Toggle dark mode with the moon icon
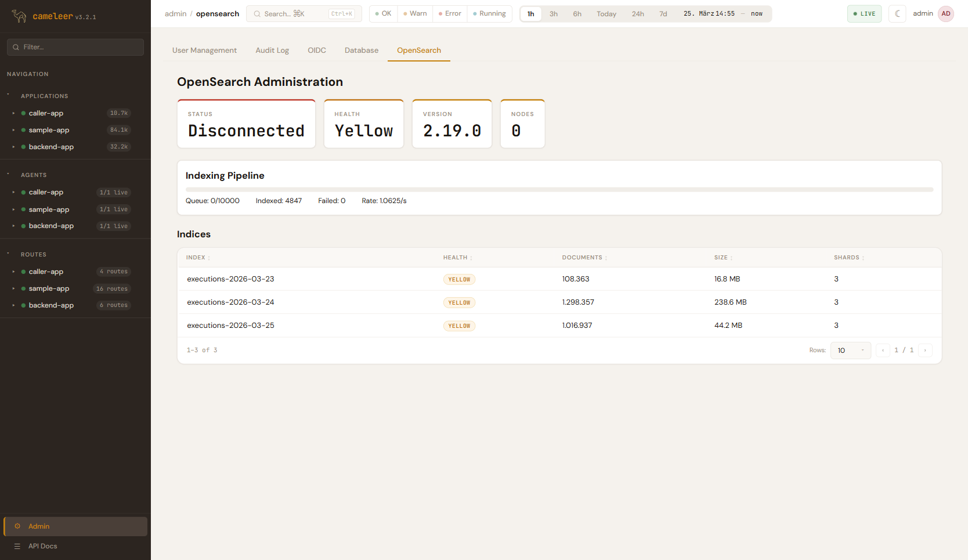The width and height of the screenshot is (968, 560). (x=897, y=14)
